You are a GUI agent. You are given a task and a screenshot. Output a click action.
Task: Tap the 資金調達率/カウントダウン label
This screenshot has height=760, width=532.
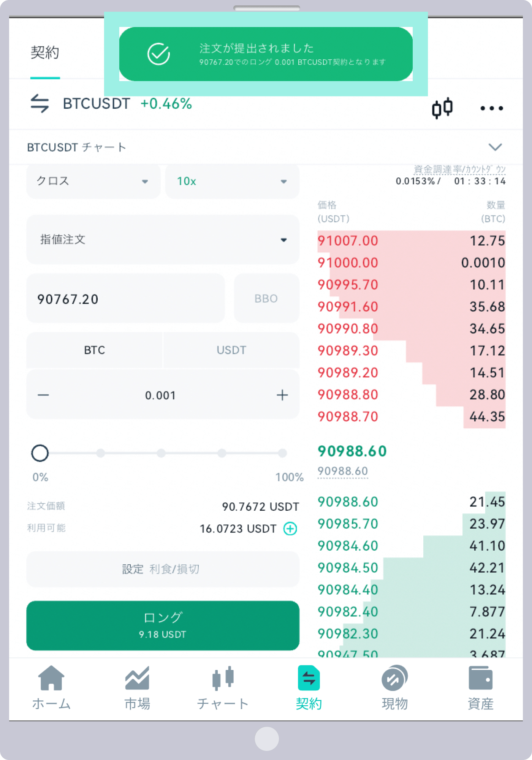[x=459, y=169]
